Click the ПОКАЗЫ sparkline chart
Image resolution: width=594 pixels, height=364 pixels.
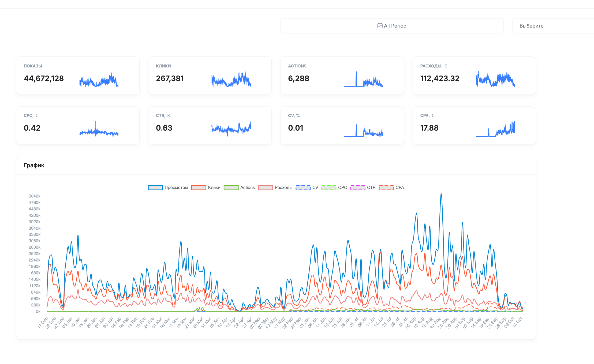click(x=99, y=79)
